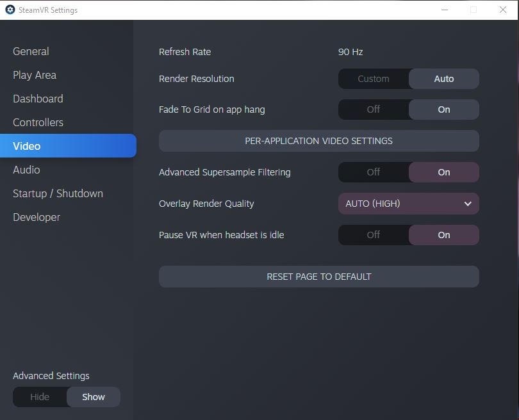519x420 pixels.
Task: Turn off Advanced Supersample Filtering
Action: (x=374, y=172)
